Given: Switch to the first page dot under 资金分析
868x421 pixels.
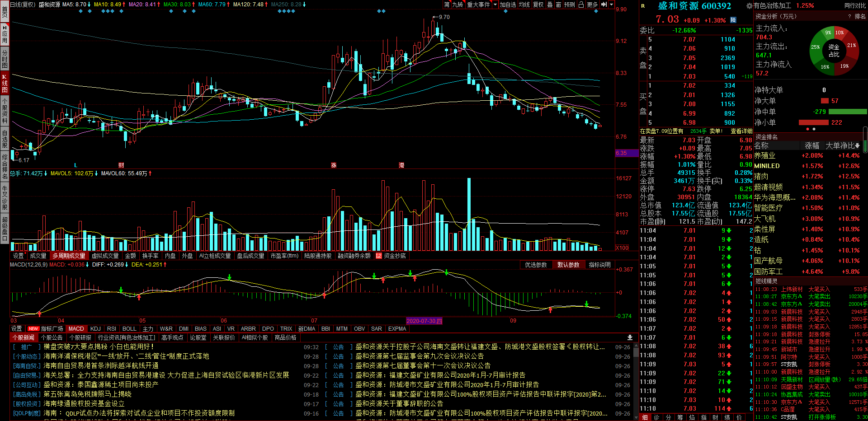Looking at the screenshot, I should 808,129.
